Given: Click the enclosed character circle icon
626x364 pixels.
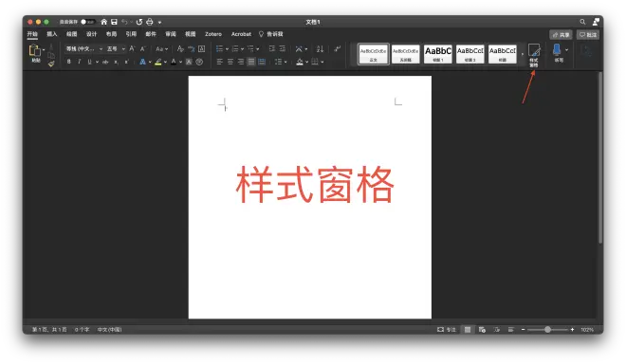Looking at the screenshot, I should (x=199, y=62).
